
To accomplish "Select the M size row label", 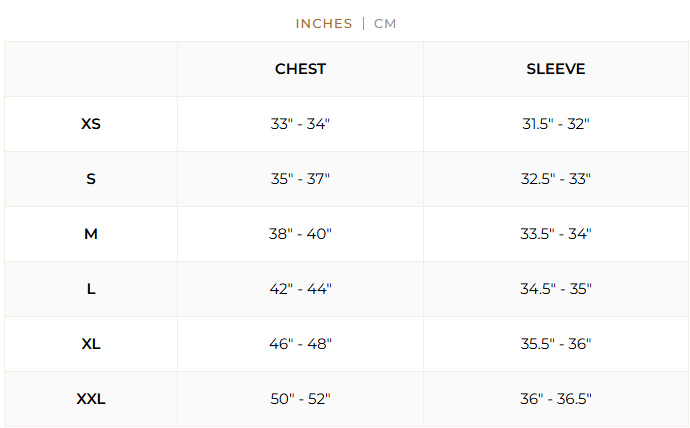I will point(91,234).
